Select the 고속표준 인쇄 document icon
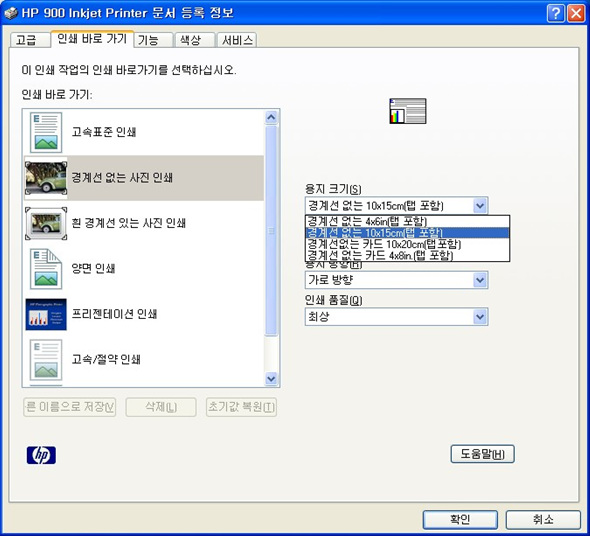 click(46, 132)
